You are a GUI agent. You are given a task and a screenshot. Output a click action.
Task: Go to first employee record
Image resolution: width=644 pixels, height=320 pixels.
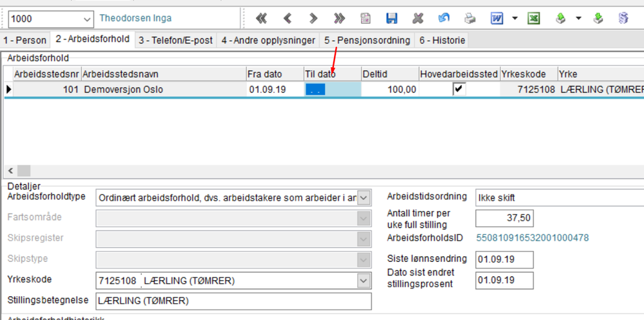(261, 18)
